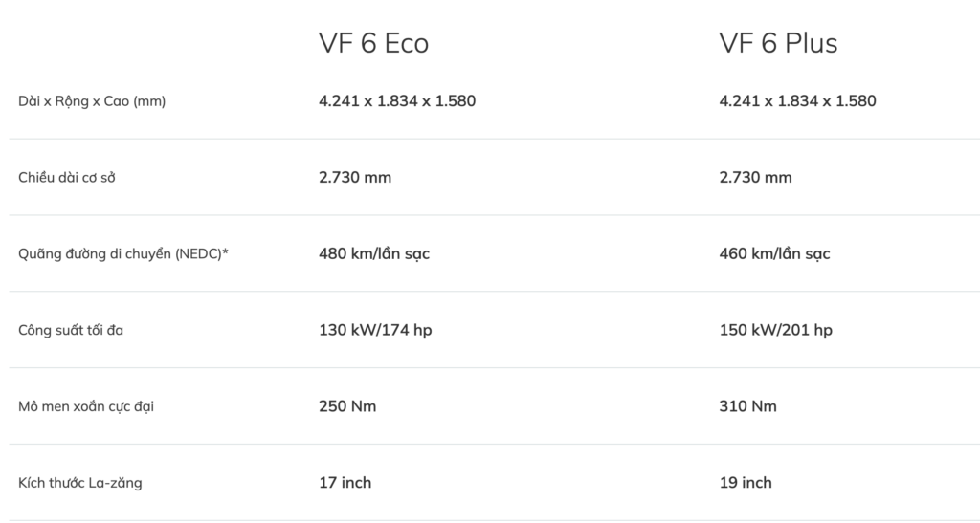
Task: Click the 480 km/lần sạc value
Action: tap(374, 253)
